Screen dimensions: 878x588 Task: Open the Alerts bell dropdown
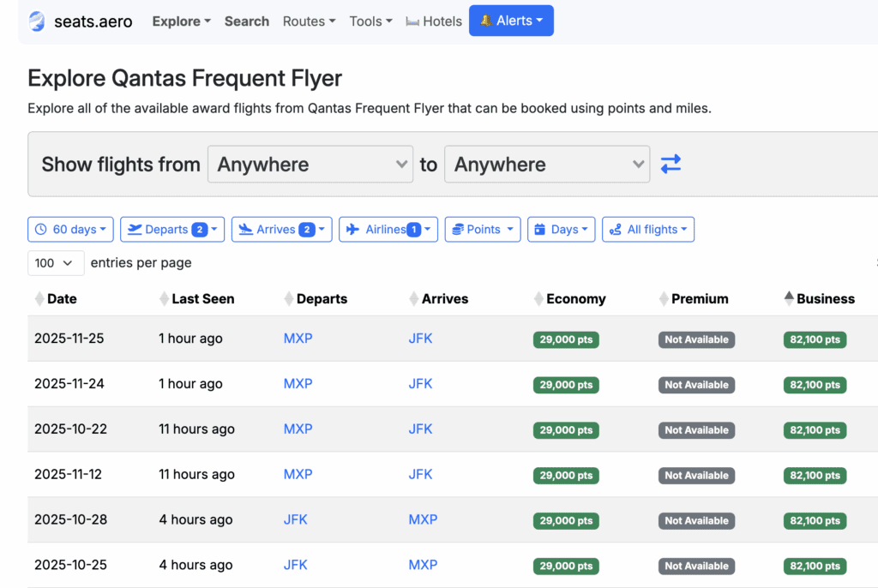[511, 21]
